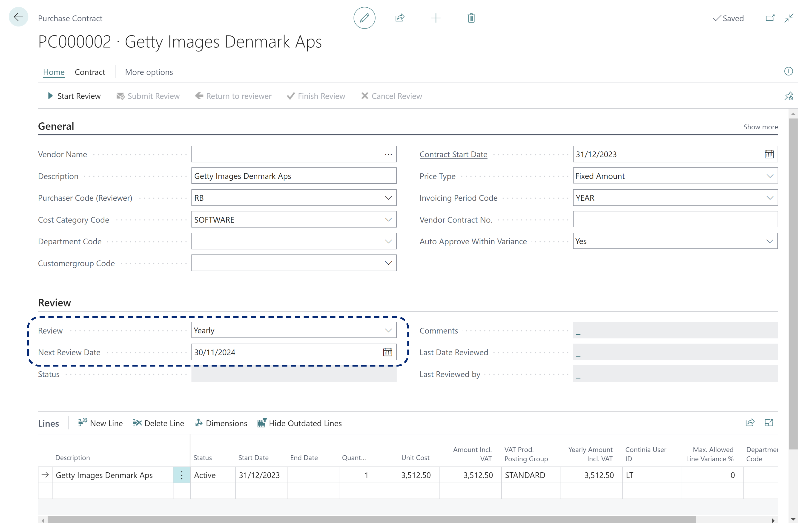
Task: Open row options for Getty Images line
Action: 181,475
